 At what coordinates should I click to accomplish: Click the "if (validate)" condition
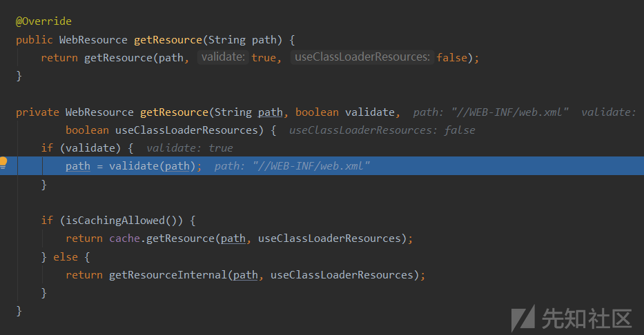click(x=87, y=148)
